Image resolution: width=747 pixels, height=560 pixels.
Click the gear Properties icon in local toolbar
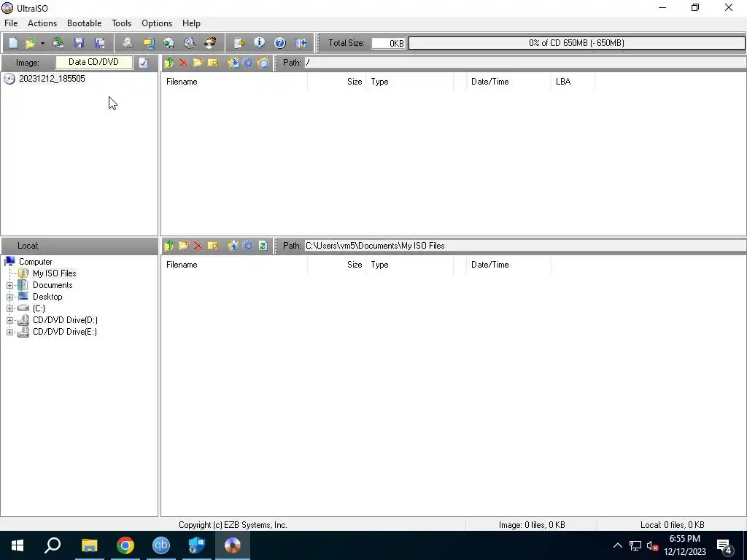[248, 246]
